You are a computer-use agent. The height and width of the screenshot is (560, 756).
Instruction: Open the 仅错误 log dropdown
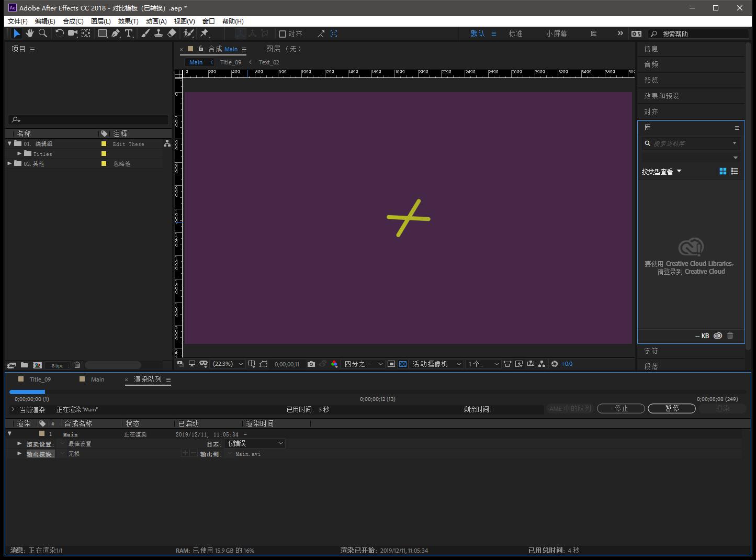pyautogui.click(x=255, y=443)
